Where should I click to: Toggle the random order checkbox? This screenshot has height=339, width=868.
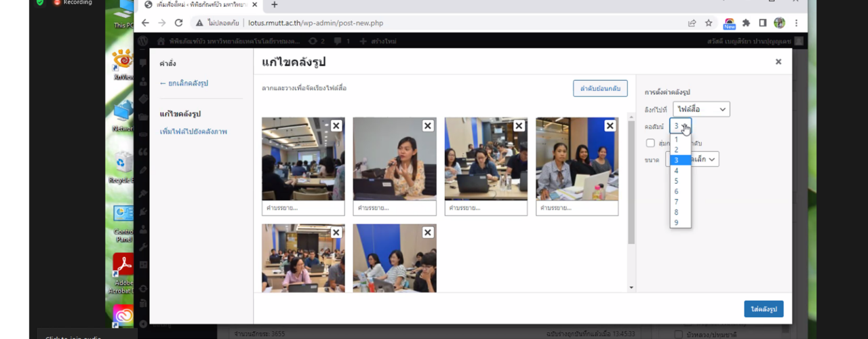(x=650, y=143)
